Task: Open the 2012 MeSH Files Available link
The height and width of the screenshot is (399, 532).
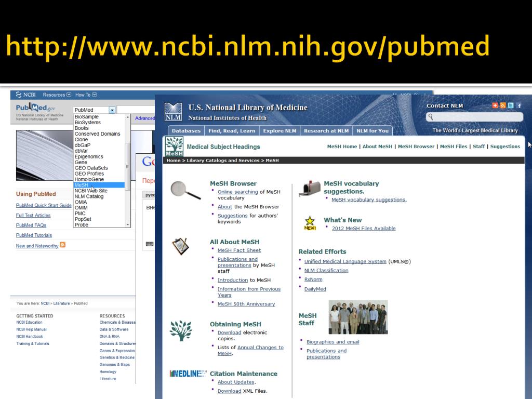Action: [x=364, y=229]
